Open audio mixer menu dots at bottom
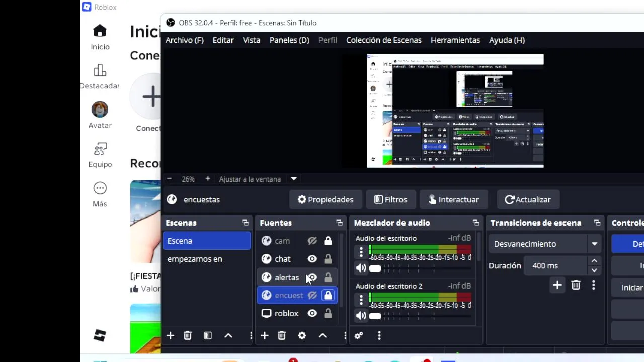Viewport: 644px width, 362px height. [x=379, y=335]
